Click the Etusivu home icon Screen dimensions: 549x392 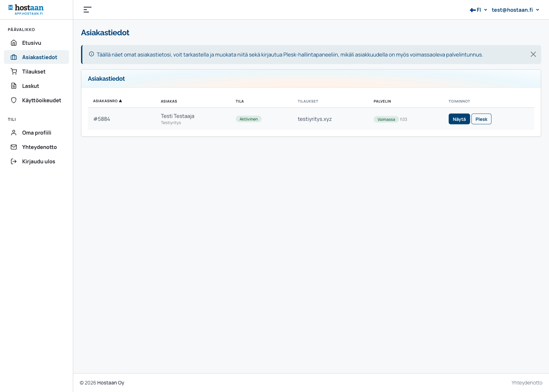coord(14,43)
